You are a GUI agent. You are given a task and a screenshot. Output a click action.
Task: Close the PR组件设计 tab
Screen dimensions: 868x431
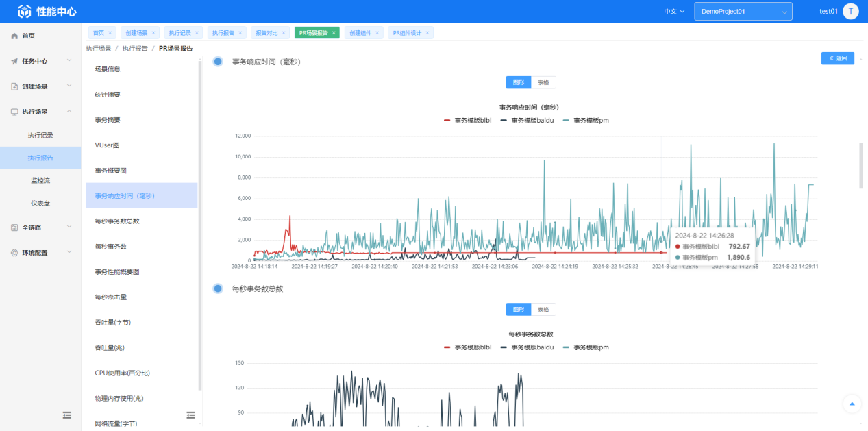[x=427, y=33]
